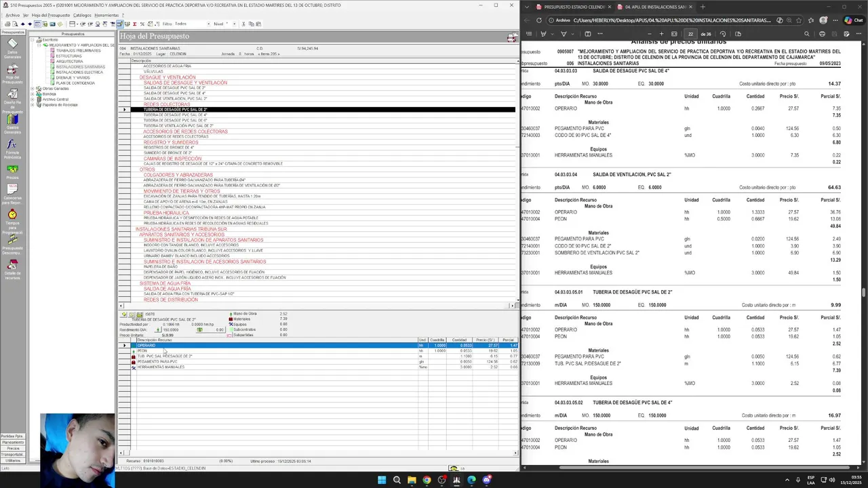Open PDF search magnifier
The image size is (868, 488).
click(x=806, y=34)
